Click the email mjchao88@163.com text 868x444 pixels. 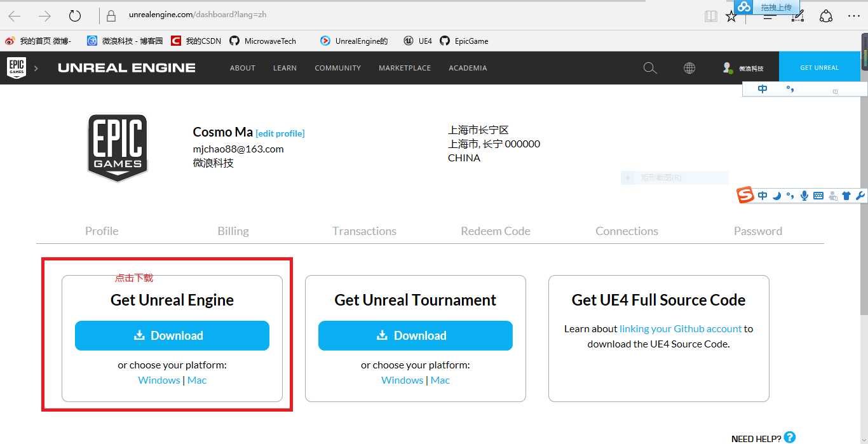tap(238, 149)
